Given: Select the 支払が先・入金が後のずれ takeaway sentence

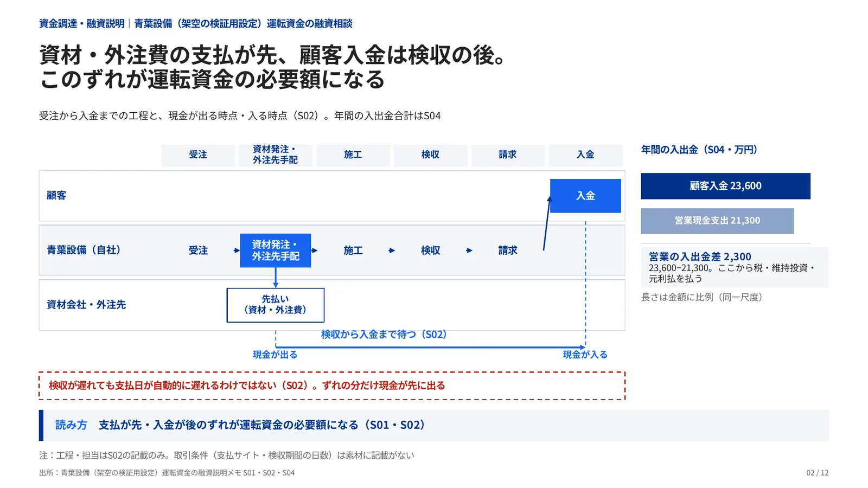Looking at the screenshot, I should 261,425.
